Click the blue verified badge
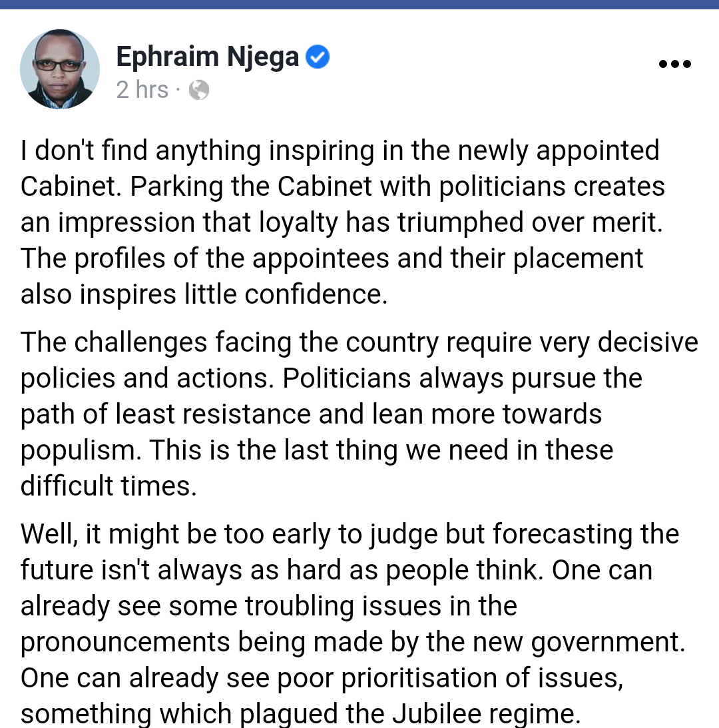Viewport: 719px width, 728px height. (318, 58)
